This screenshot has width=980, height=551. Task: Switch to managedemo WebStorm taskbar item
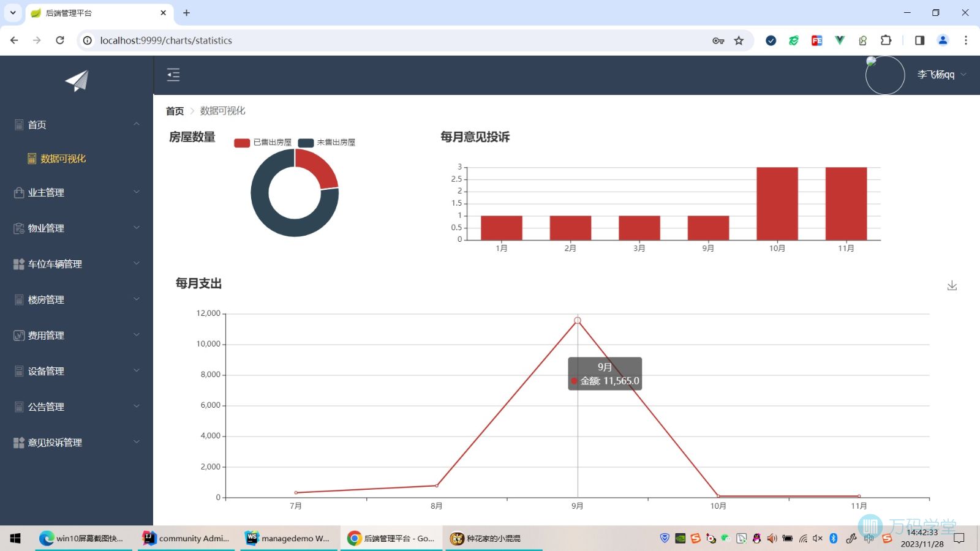click(x=288, y=538)
